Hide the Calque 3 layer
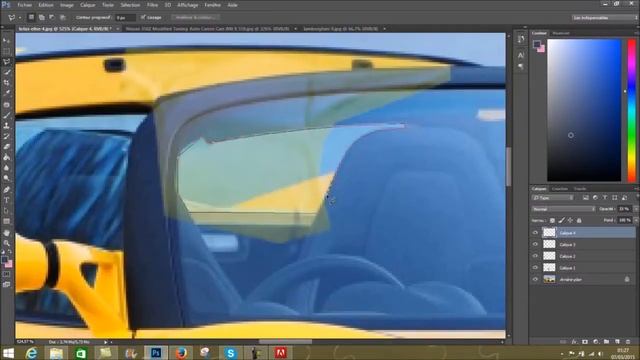Image resolution: width=640 pixels, height=360 pixels. pos(535,244)
